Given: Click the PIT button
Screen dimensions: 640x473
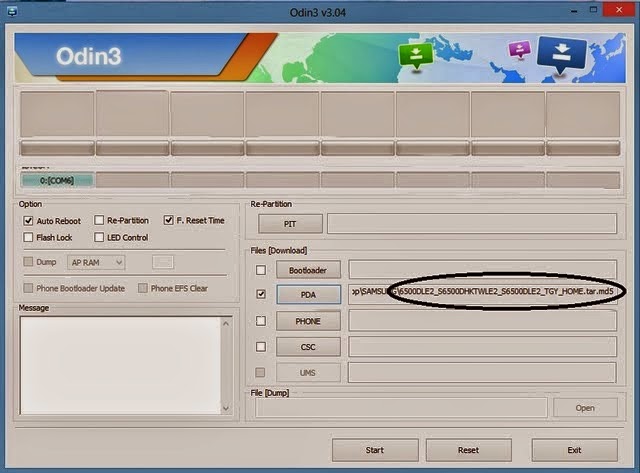Looking at the screenshot, I should click(290, 224).
